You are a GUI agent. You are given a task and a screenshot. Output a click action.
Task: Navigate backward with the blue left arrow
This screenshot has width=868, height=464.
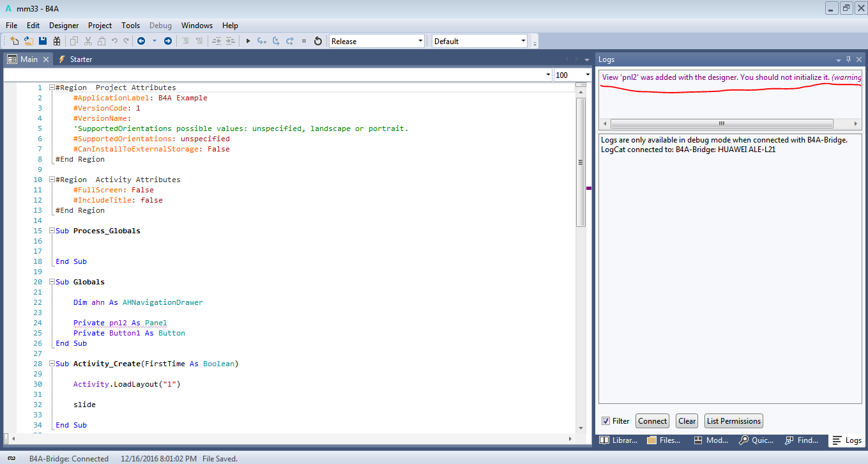tap(141, 41)
